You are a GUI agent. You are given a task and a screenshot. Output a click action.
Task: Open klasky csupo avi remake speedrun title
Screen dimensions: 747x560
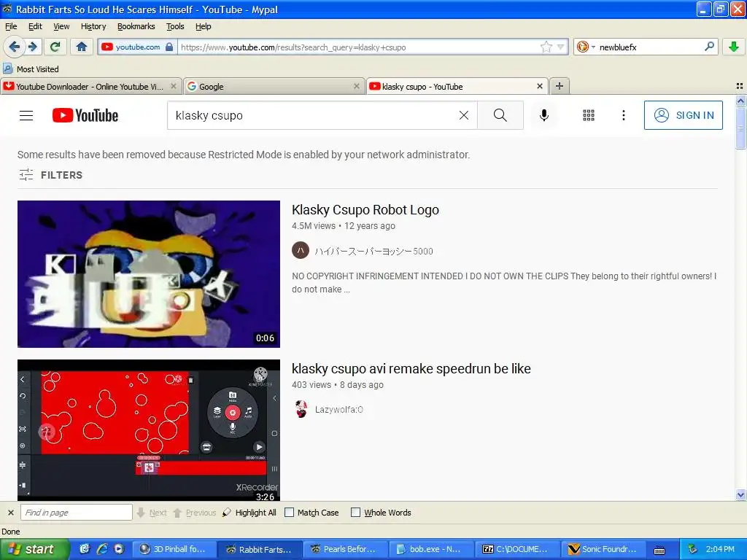(411, 368)
